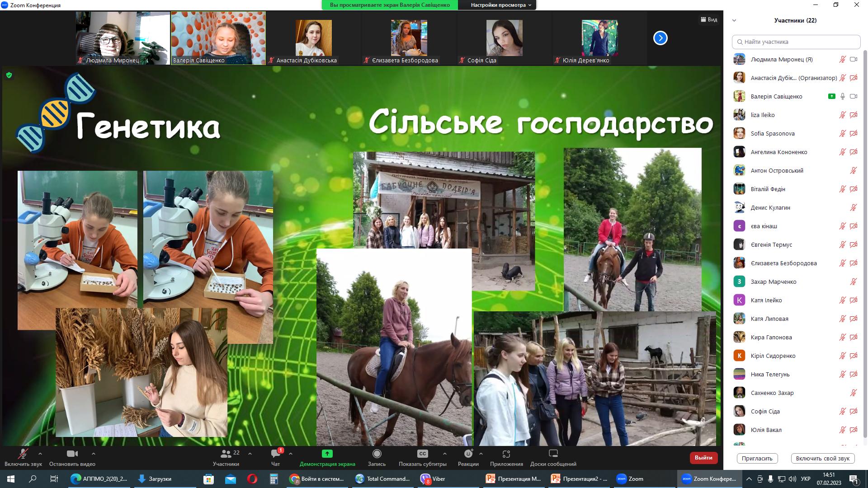This screenshot has height=488, width=868.
Task: Collapse the Участники (22) panel chevron
Action: [734, 20]
